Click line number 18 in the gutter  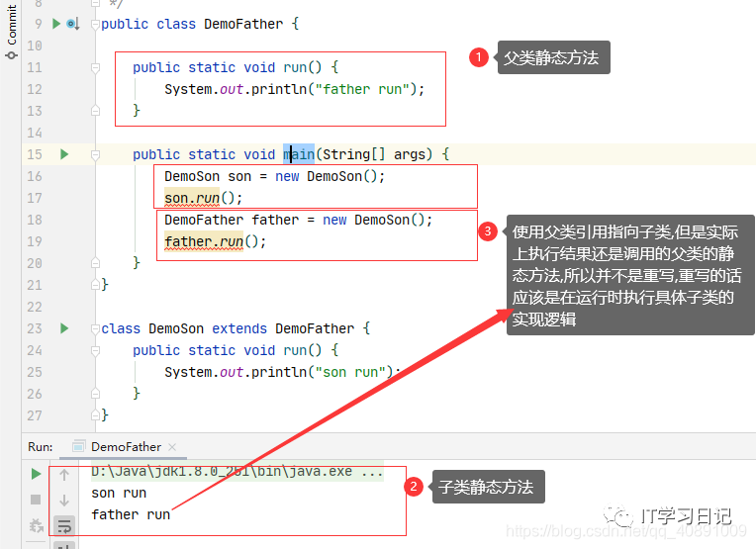pyautogui.click(x=35, y=220)
